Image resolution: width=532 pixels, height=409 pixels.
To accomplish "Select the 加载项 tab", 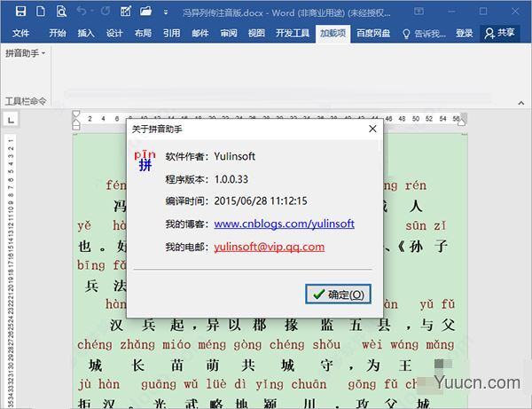I will 332,33.
